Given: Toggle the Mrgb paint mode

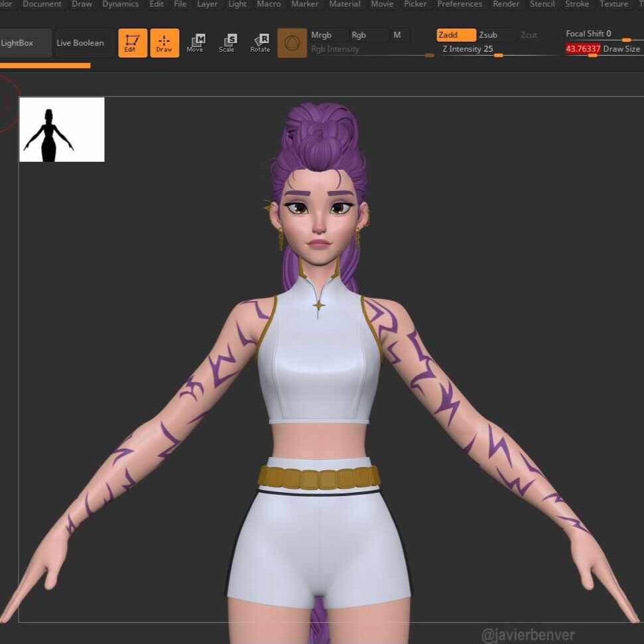Looking at the screenshot, I should (x=328, y=35).
